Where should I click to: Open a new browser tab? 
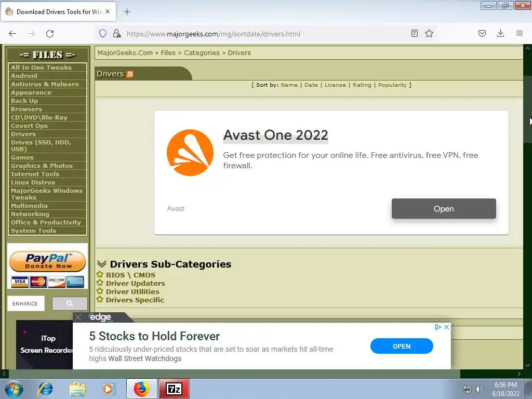click(127, 12)
